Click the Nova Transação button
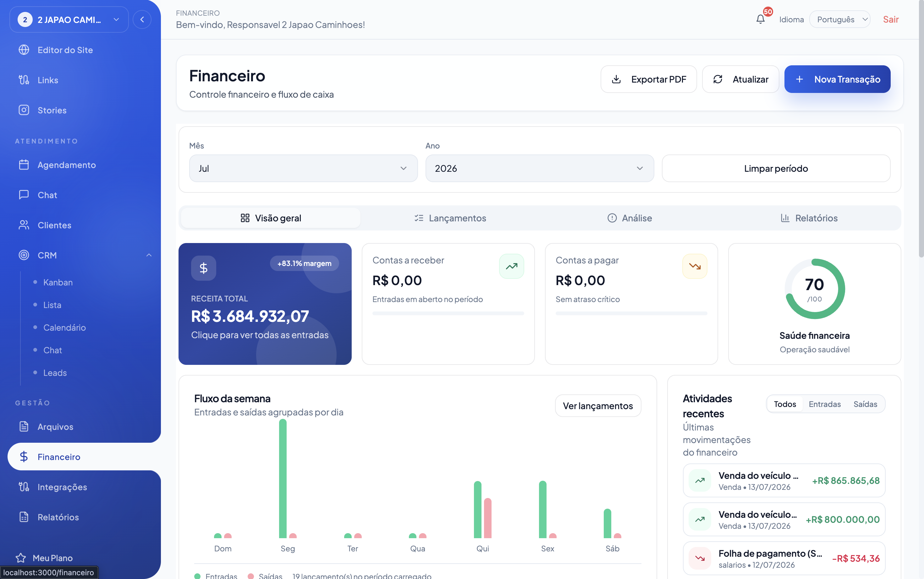Screen dimensions: 924x579 coord(837,79)
